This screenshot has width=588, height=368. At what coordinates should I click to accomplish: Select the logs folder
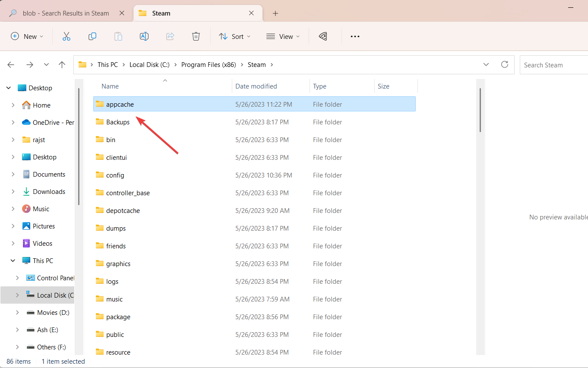(254, 282)
